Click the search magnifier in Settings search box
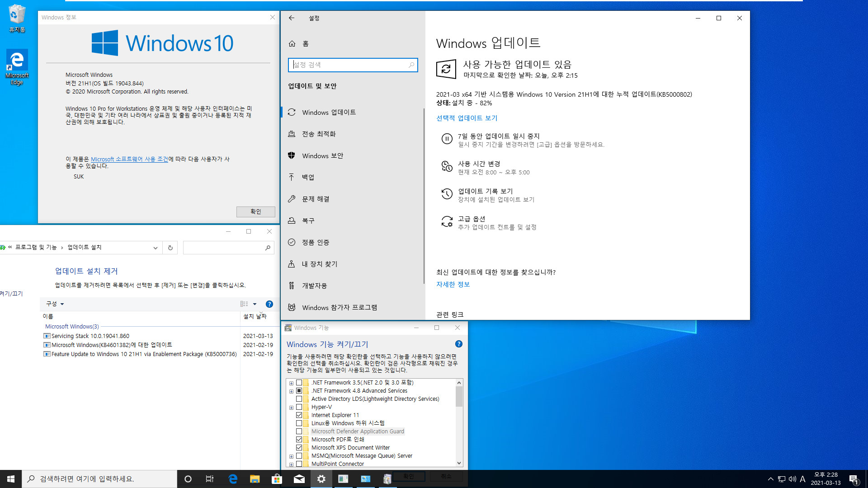This screenshot has height=488, width=868. coord(411,65)
